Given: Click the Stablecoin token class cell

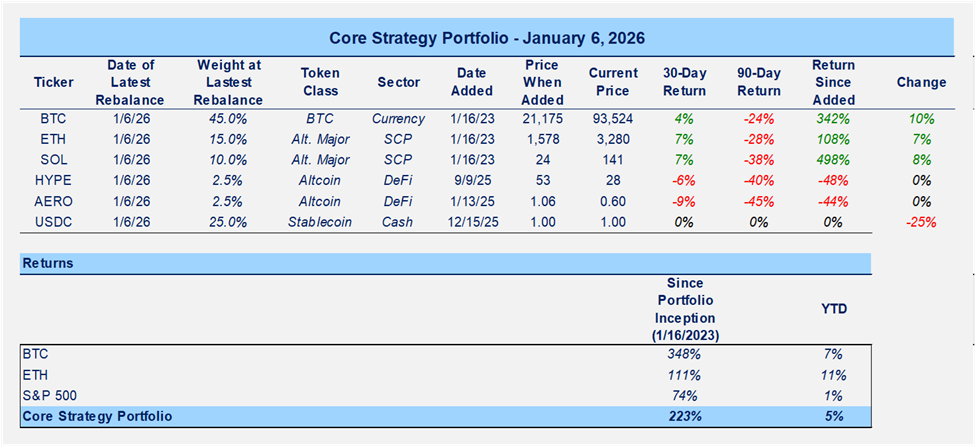Looking at the screenshot, I should click(x=320, y=222).
